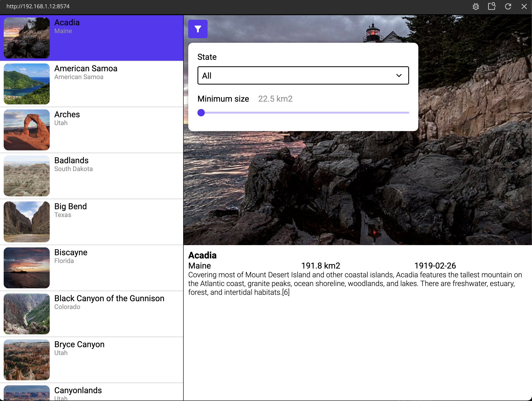Click 'Utah' under Arches
The width and height of the screenshot is (532, 401).
coord(61,123)
